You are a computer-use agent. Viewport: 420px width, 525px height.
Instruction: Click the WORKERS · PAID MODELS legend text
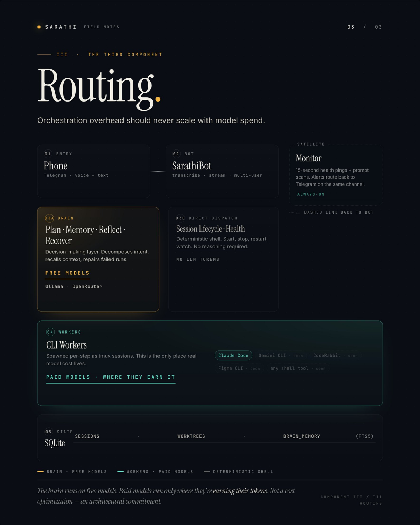point(160,472)
